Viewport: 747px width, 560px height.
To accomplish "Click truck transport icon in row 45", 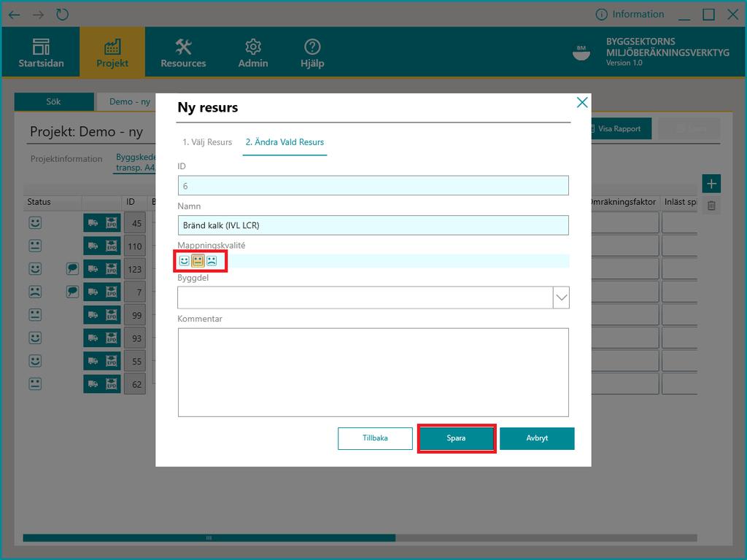I will (93, 223).
